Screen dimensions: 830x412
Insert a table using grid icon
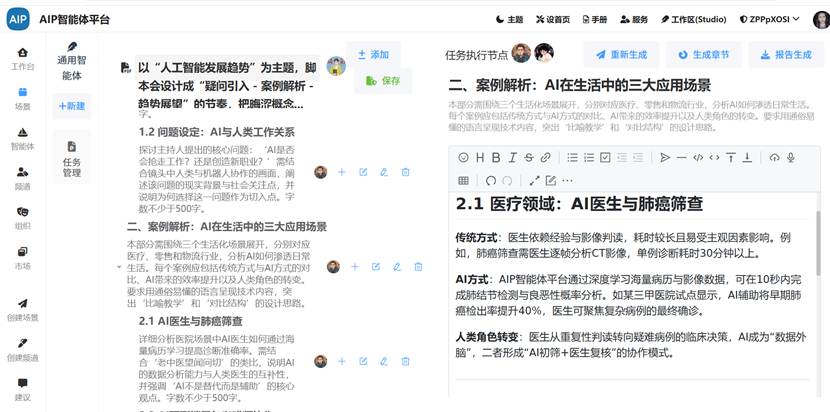464,181
